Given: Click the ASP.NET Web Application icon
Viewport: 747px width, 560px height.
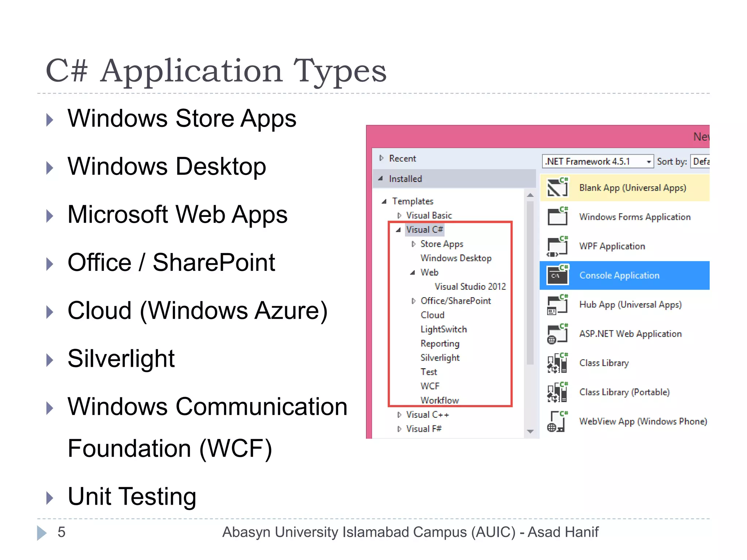Looking at the screenshot, I should [557, 334].
